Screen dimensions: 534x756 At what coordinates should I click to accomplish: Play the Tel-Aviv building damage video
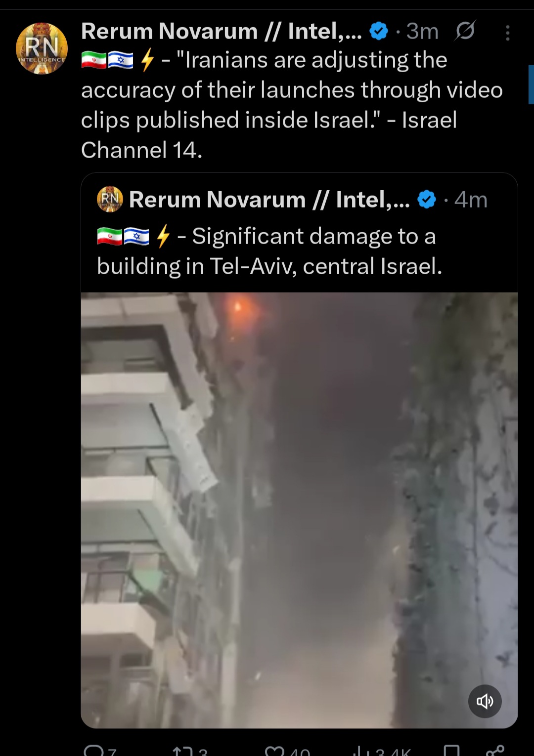(x=299, y=510)
